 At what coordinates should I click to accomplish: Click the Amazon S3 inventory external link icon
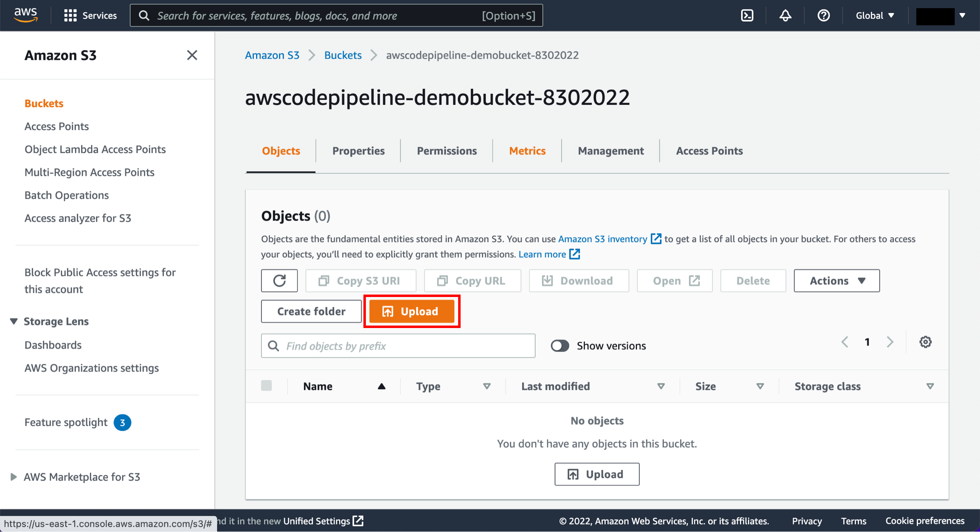click(x=656, y=239)
